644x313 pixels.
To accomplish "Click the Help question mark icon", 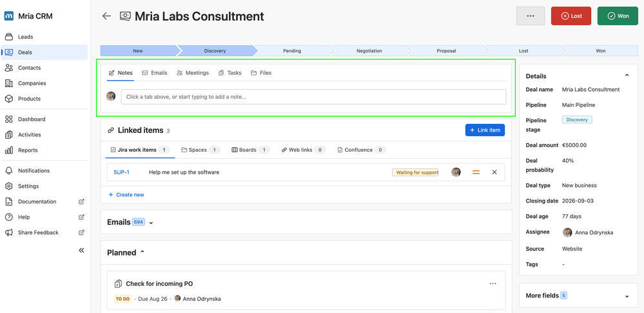I will (x=8, y=217).
